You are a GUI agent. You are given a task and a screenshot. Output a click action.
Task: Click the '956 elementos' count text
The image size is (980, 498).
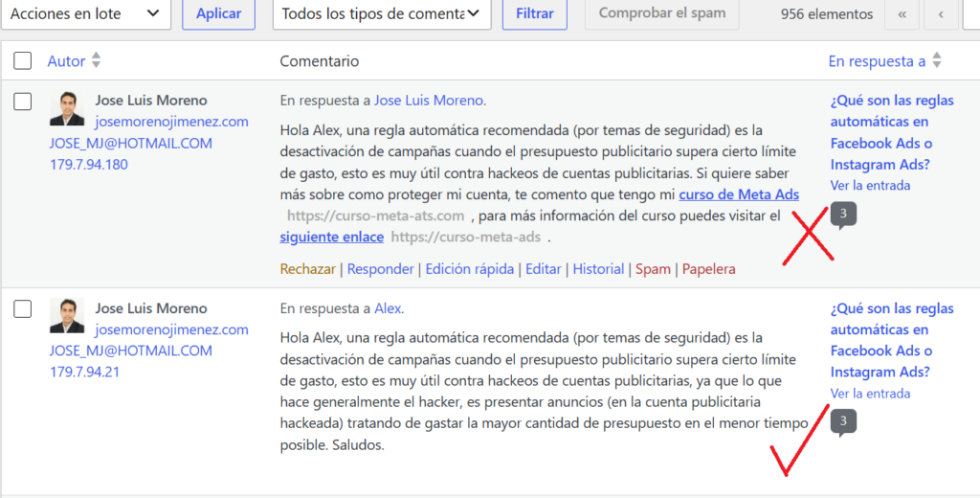pos(826,14)
